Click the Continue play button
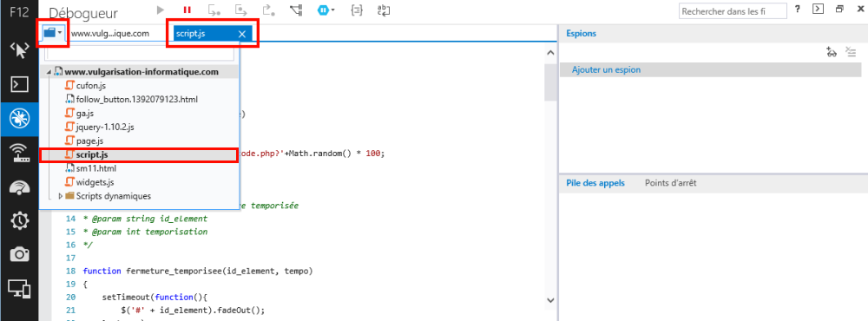The width and height of the screenshot is (868, 321). click(x=161, y=10)
